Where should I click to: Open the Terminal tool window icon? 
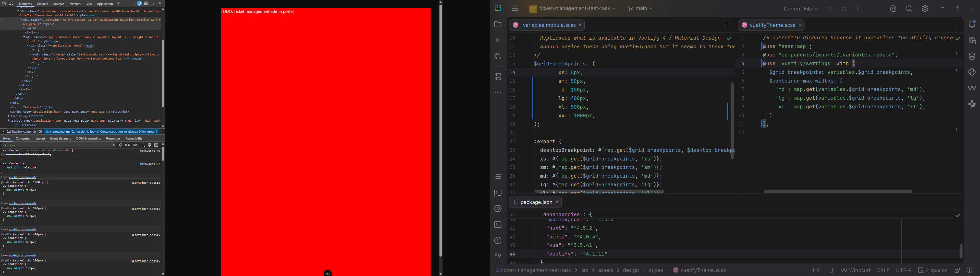498,225
